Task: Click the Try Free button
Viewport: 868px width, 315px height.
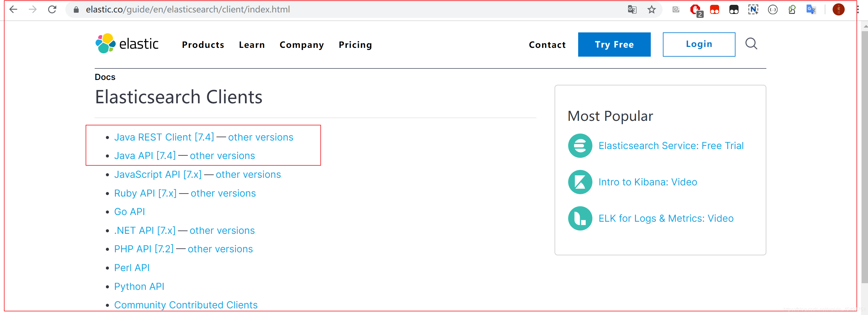Action: [614, 45]
